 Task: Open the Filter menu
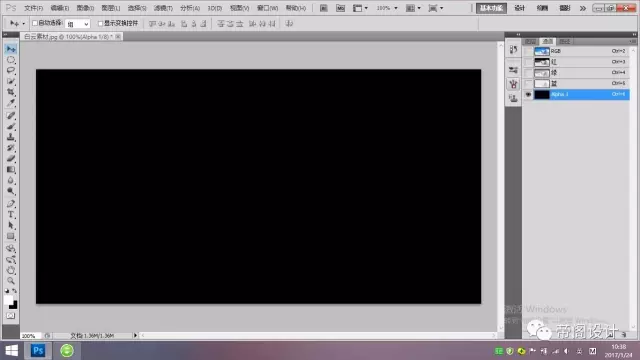(163, 8)
